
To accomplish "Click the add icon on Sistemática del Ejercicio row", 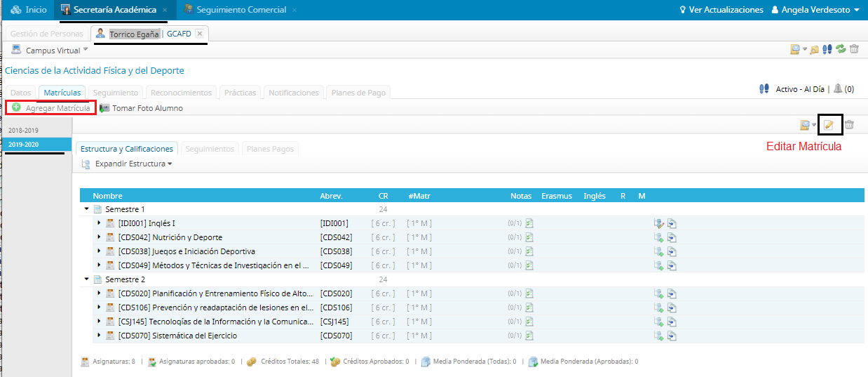I will point(658,336).
